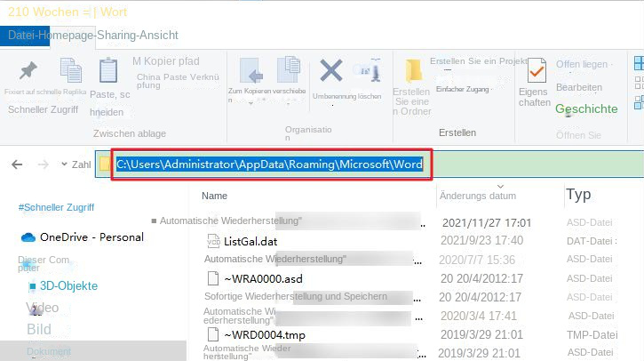Click the Paste clipboard icon
Image resolution: width=644 pixels, height=361 pixels.
point(108,70)
